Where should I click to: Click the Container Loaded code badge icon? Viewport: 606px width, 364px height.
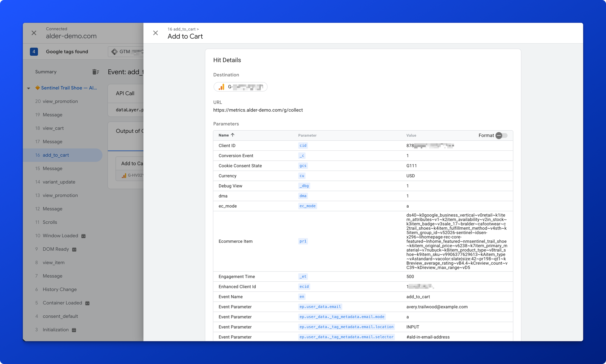click(x=87, y=303)
